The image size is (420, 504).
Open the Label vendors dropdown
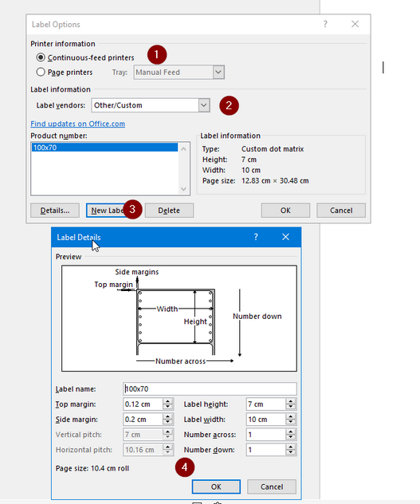[x=204, y=105]
